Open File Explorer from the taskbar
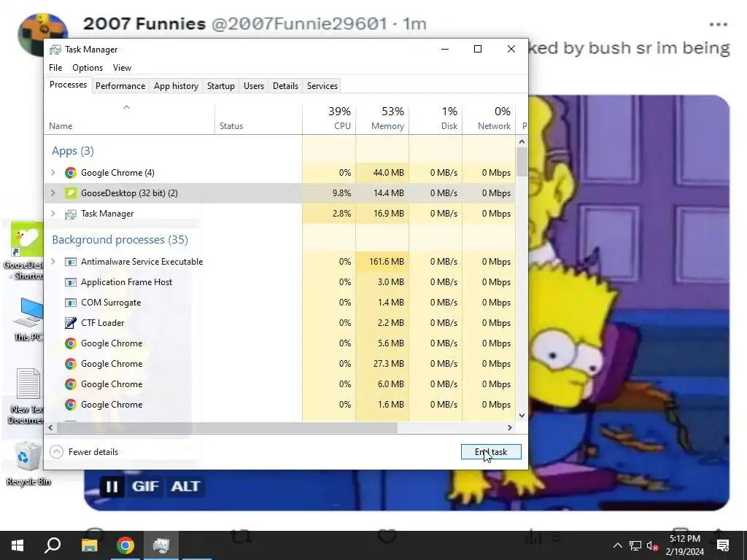The width and height of the screenshot is (747, 560). [89, 545]
